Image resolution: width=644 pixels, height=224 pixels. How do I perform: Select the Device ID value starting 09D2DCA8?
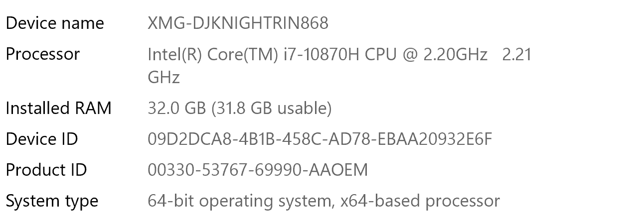320,139
